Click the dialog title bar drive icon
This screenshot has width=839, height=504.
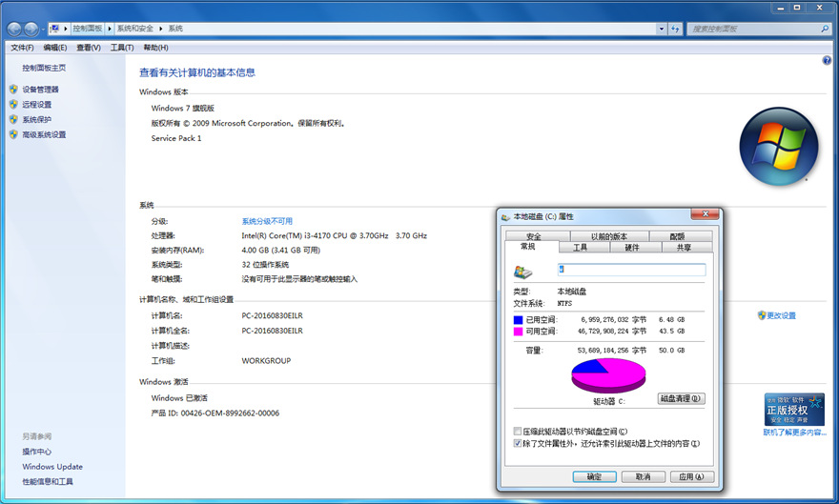tap(505, 217)
